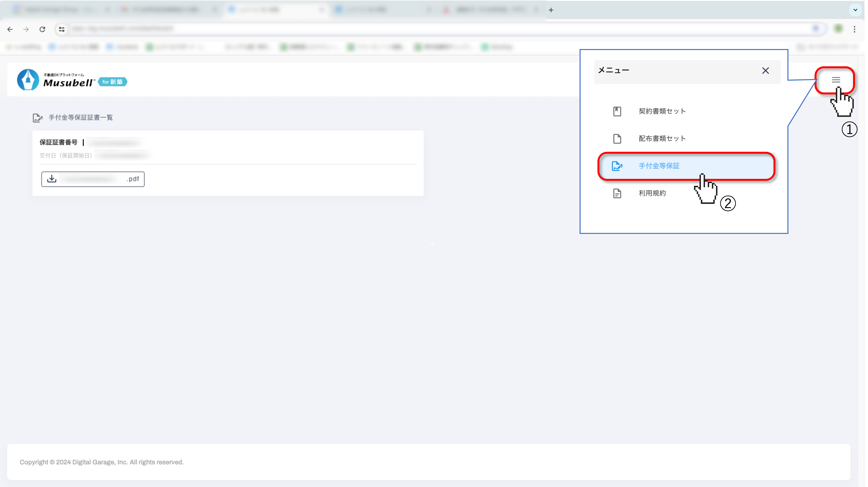Click the 配布書類セット document icon
Screen dimensions: 868x487
click(617, 138)
